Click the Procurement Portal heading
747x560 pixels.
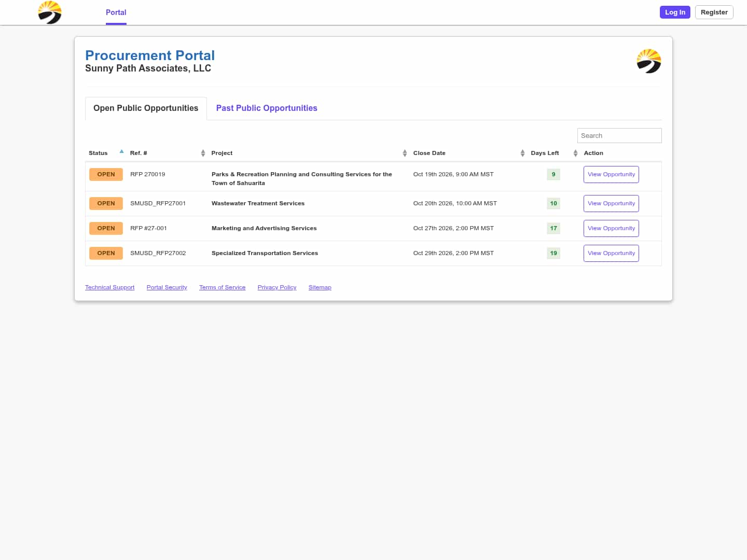(150, 55)
